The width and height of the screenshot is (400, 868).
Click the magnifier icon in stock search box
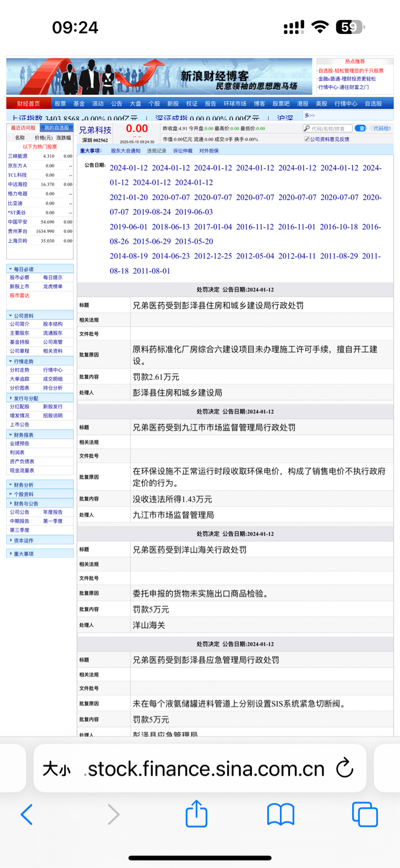307,128
